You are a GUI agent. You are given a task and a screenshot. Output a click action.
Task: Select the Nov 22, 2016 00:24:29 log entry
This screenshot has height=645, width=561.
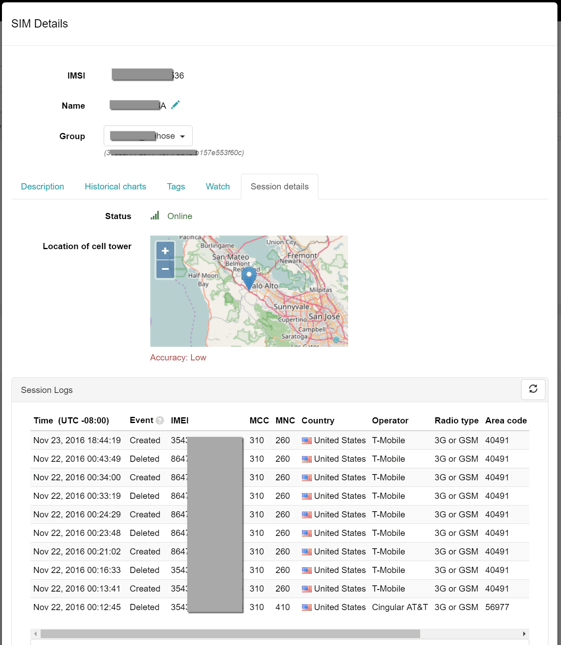coord(280,514)
